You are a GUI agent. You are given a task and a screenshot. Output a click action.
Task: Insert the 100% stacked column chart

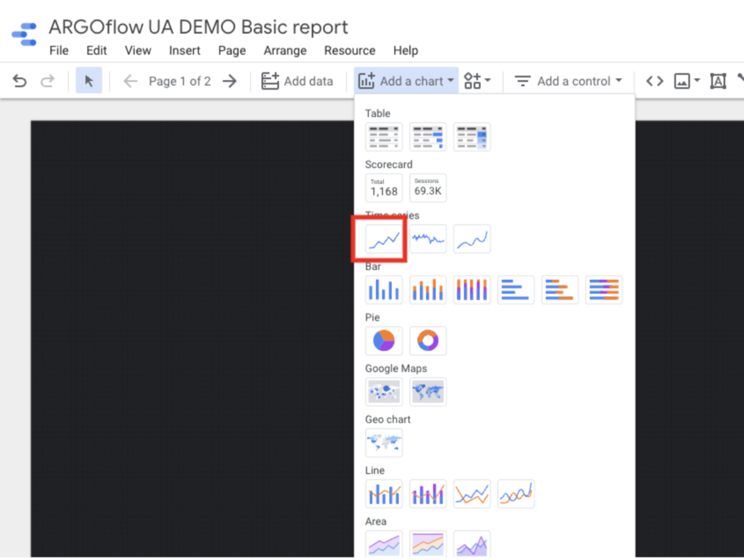472,289
